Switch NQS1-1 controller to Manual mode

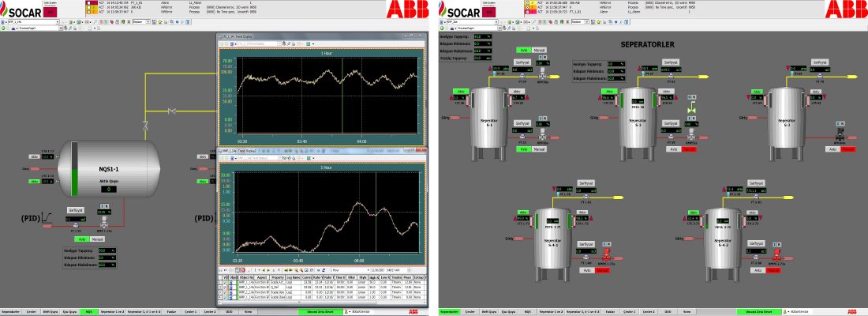[98, 239]
